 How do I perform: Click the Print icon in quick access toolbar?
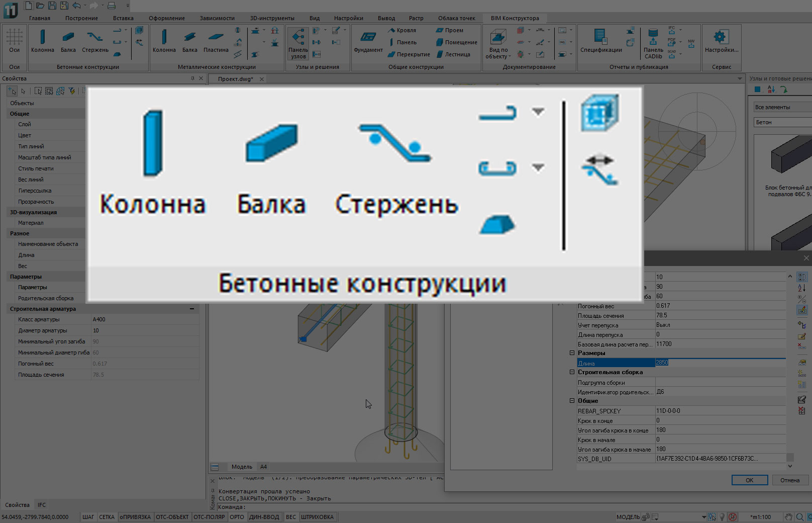(112, 6)
